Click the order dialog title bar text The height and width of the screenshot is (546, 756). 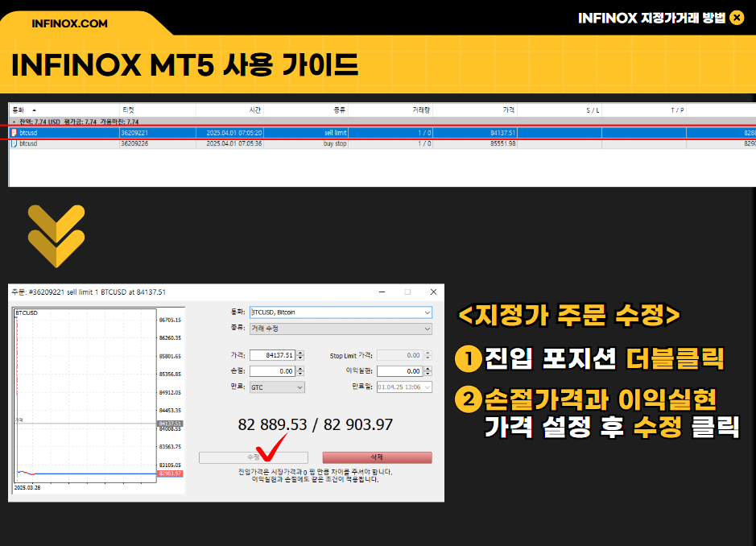[89, 292]
